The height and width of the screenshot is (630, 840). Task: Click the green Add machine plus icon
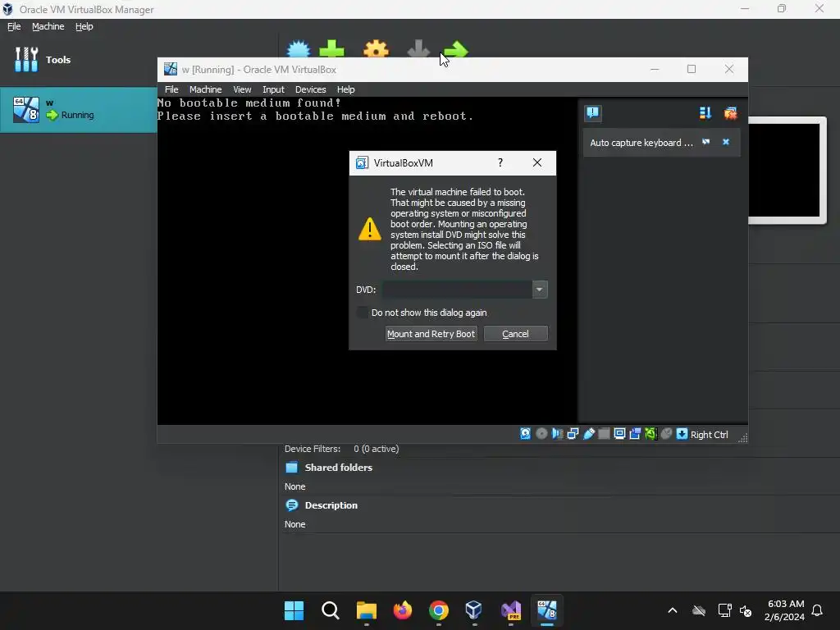click(331, 49)
